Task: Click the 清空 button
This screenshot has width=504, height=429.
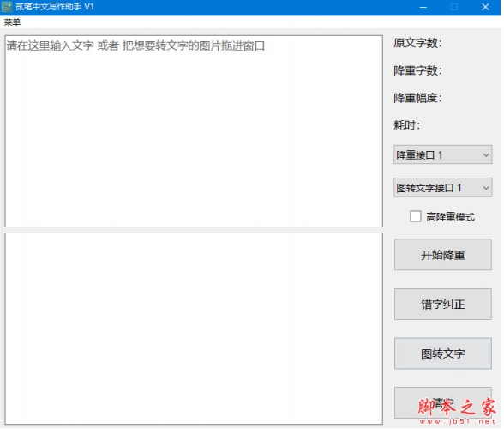Action: point(442,402)
